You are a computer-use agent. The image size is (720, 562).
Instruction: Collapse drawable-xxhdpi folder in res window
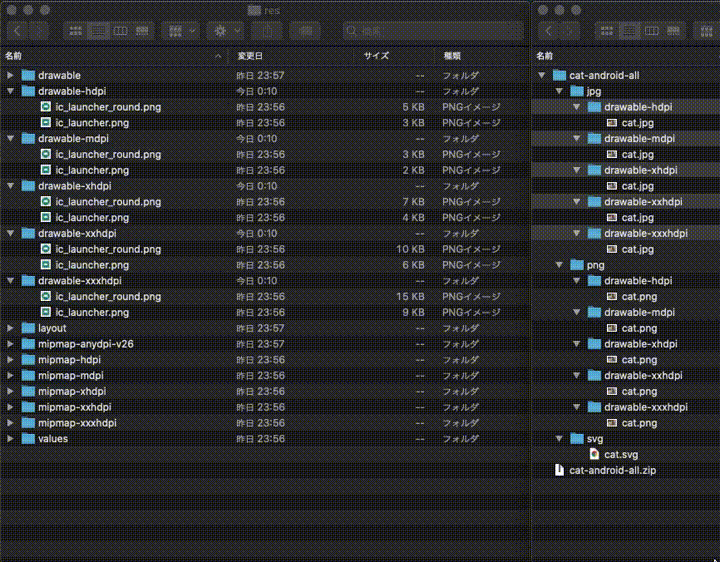(10, 233)
